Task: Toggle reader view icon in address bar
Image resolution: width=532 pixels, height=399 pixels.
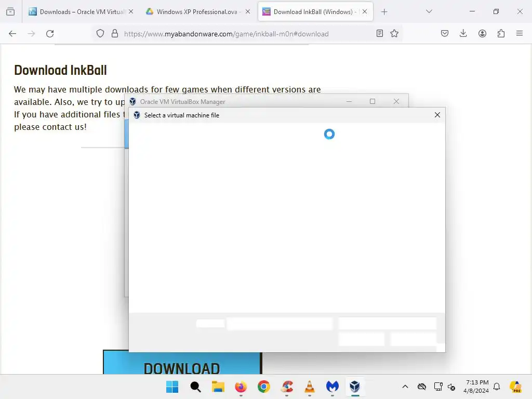Action: click(x=380, y=34)
